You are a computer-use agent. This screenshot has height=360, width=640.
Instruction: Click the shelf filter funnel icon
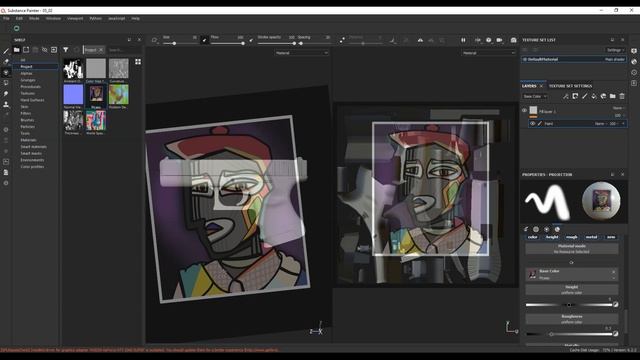(x=66, y=50)
